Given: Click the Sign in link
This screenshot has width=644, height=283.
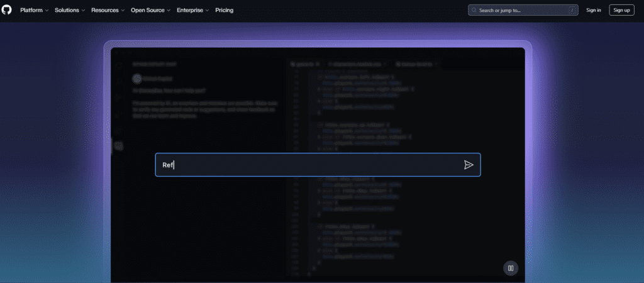Looking at the screenshot, I should (x=593, y=11).
